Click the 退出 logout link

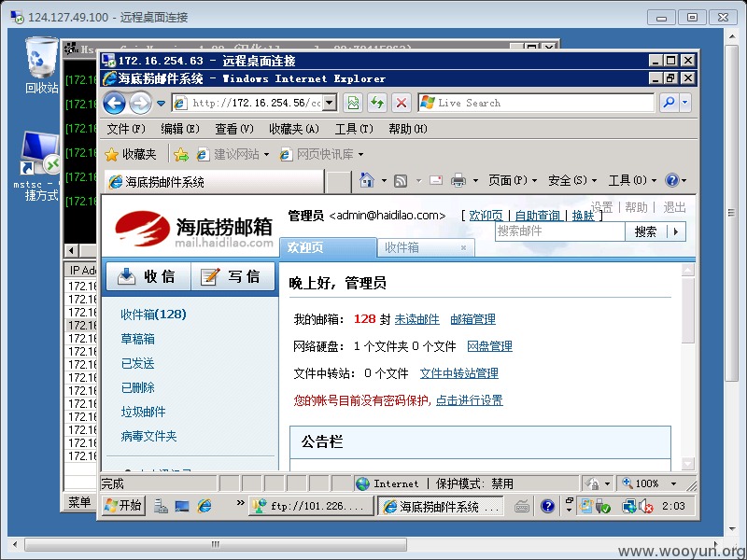(x=674, y=207)
